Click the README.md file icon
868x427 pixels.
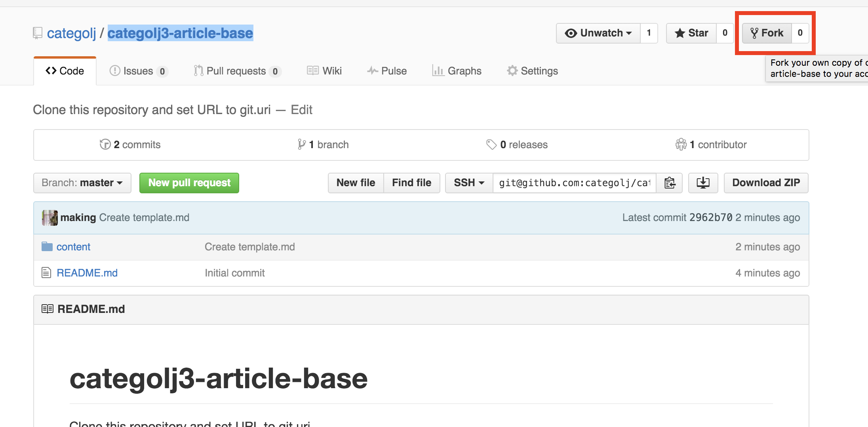46,273
